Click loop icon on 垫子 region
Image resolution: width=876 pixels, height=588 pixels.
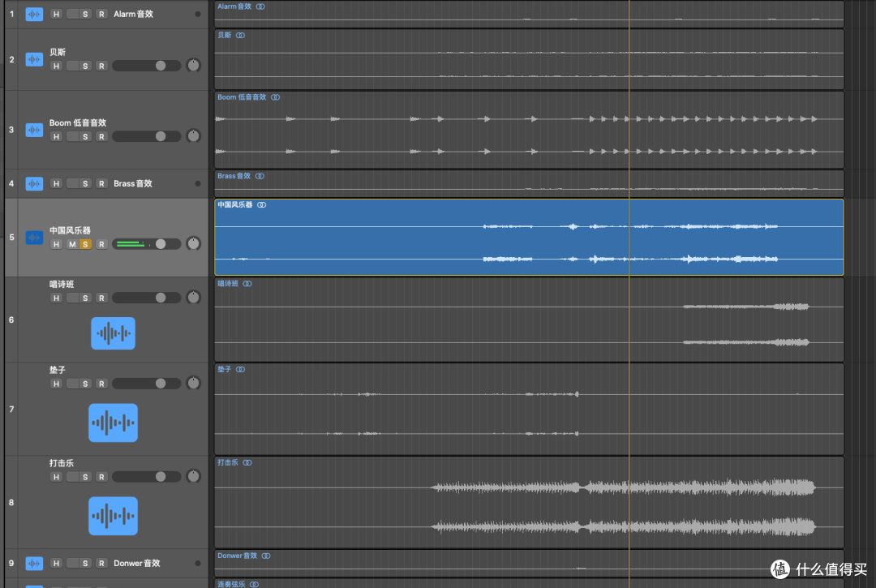point(240,370)
